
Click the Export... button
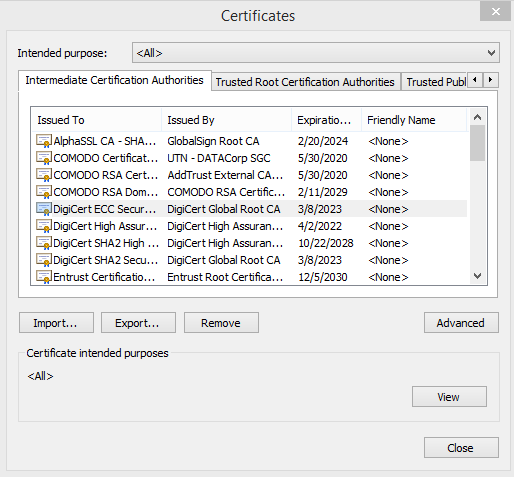138,323
